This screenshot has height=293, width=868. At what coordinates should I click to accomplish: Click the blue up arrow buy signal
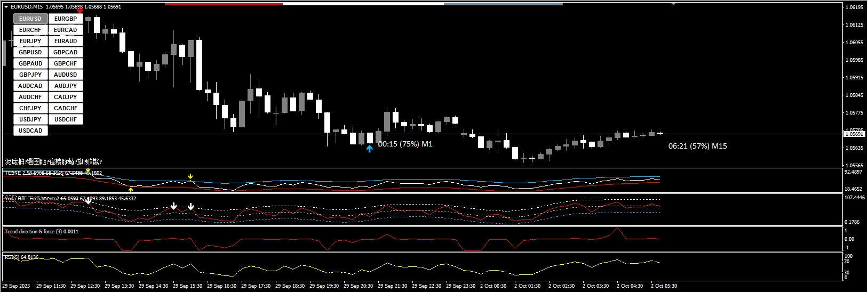(x=369, y=149)
